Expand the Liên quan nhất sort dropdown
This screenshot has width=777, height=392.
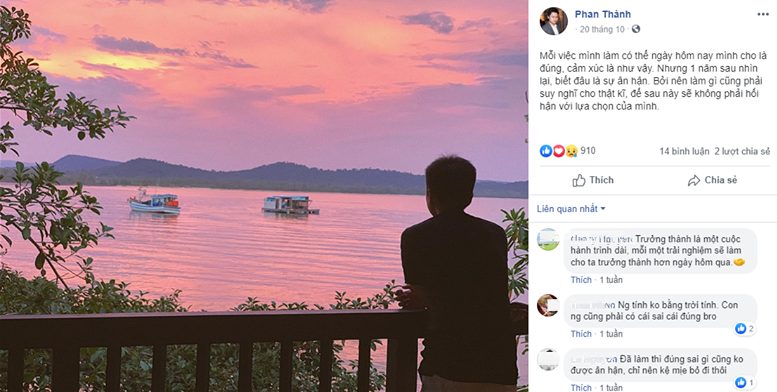(571, 209)
